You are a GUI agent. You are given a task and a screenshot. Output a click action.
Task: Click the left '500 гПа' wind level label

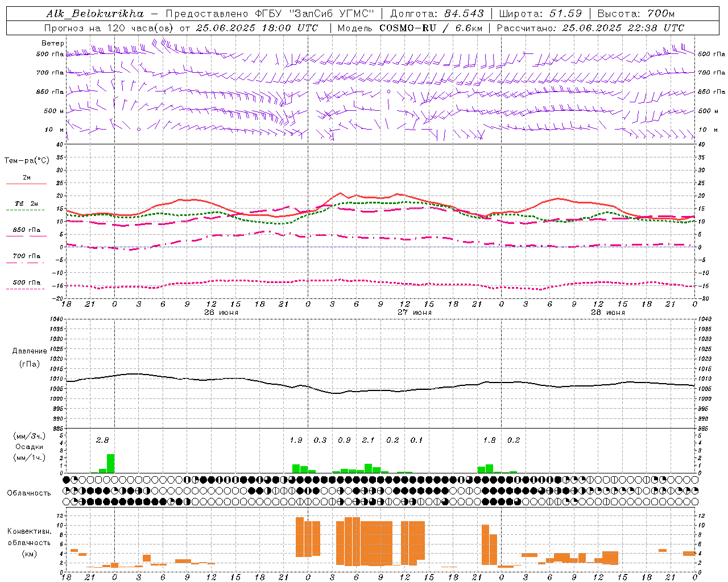point(50,54)
